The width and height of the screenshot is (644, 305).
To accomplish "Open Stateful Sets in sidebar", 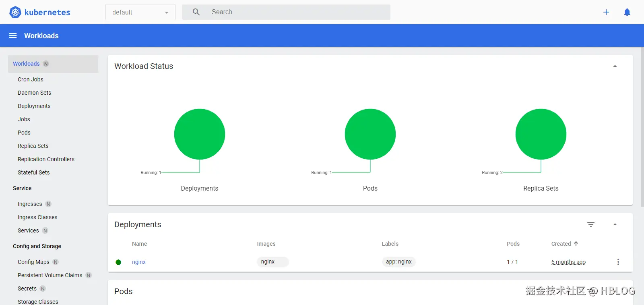I will [x=34, y=172].
